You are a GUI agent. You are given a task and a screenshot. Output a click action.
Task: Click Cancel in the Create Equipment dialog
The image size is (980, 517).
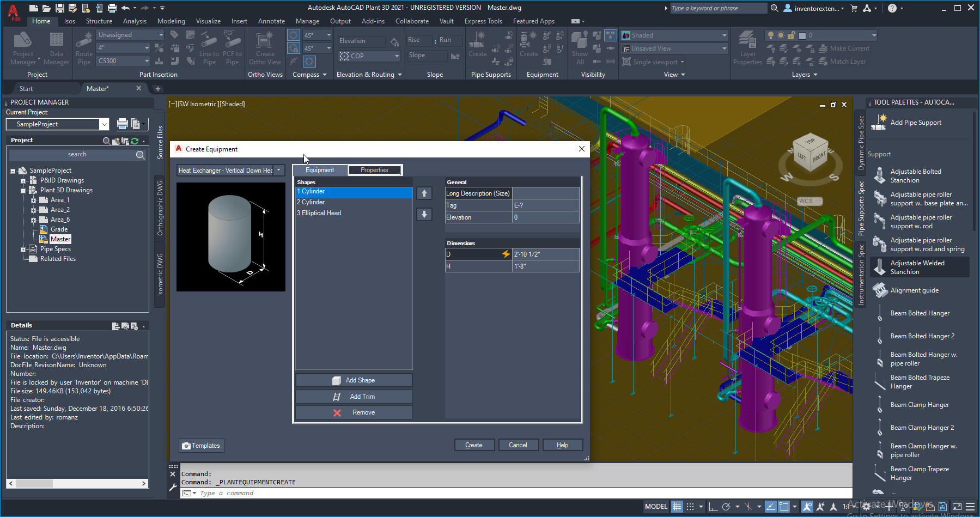[518, 445]
